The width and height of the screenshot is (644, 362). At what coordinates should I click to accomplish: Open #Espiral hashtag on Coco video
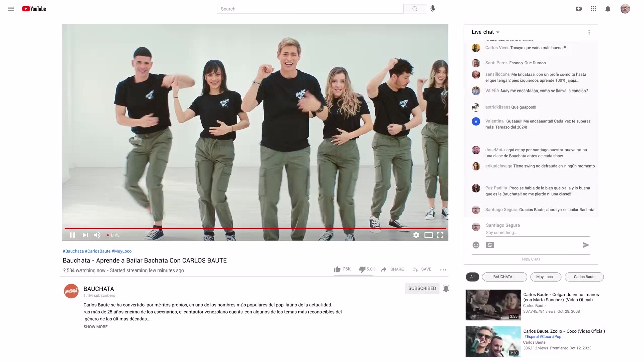coord(531,337)
